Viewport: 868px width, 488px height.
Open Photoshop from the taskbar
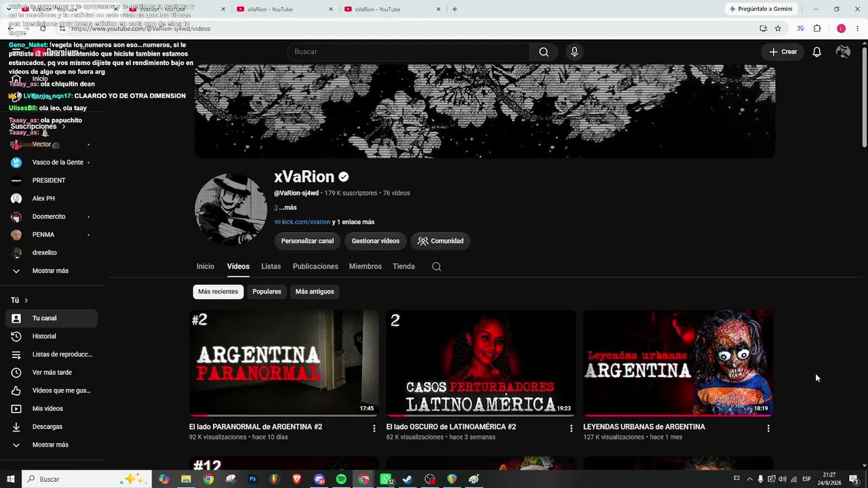pyautogui.click(x=252, y=479)
